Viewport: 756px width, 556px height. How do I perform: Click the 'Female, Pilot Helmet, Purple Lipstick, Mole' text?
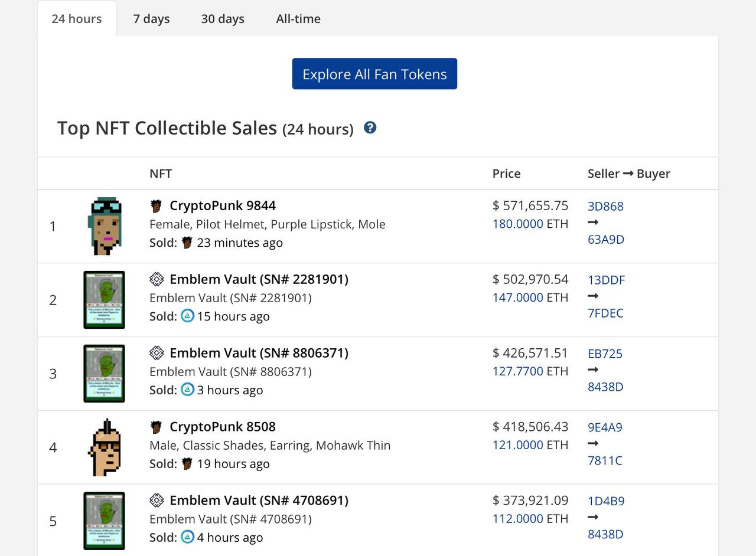[268, 224]
